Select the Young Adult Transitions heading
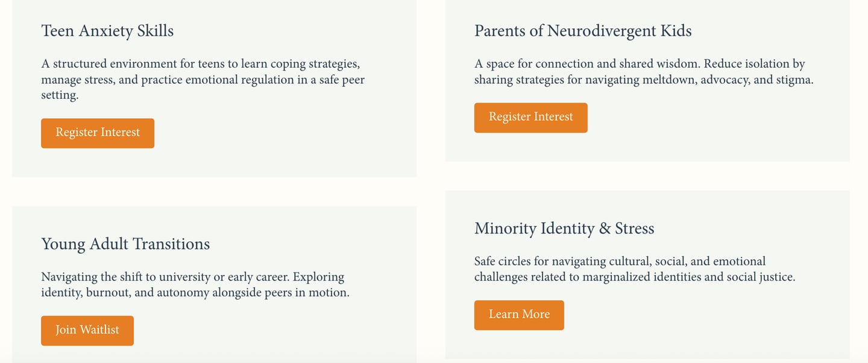This screenshot has width=868, height=363. [125, 244]
